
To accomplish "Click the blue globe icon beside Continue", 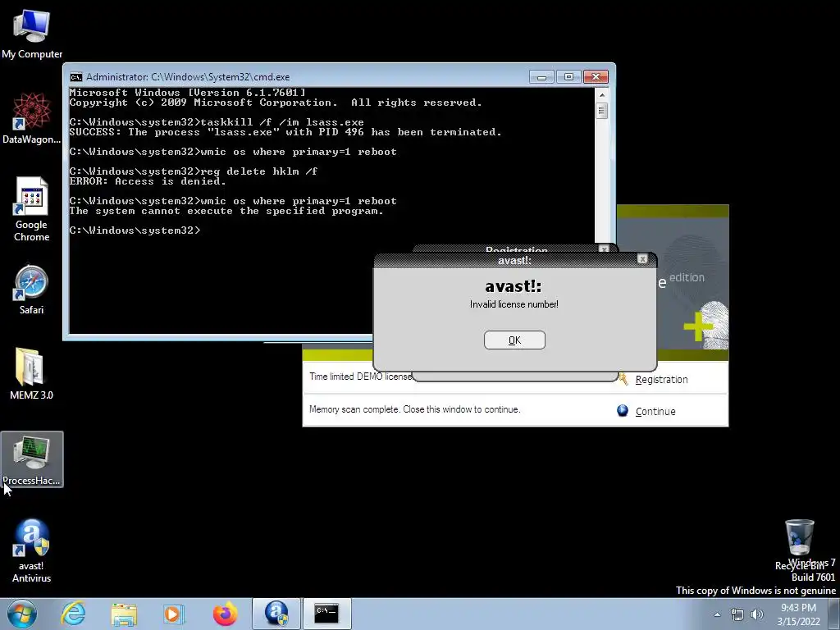I will tap(623, 411).
